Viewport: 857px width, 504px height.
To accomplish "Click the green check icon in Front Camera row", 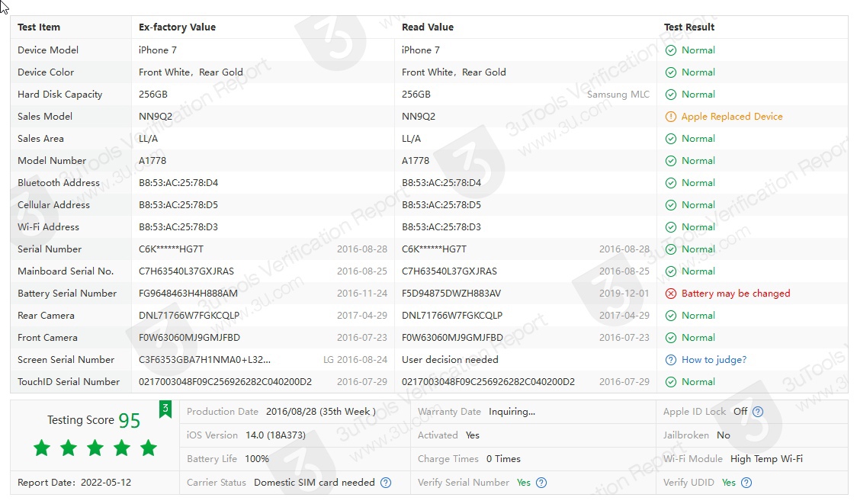I will (671, 338).
